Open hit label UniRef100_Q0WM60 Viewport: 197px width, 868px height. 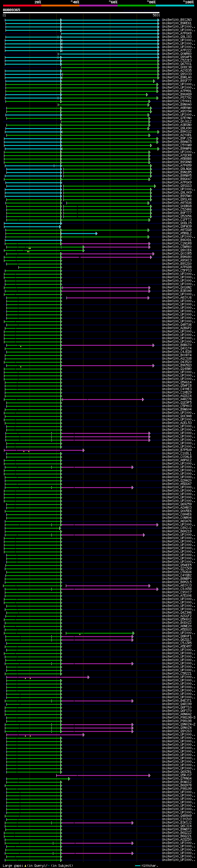click(177, 54)
